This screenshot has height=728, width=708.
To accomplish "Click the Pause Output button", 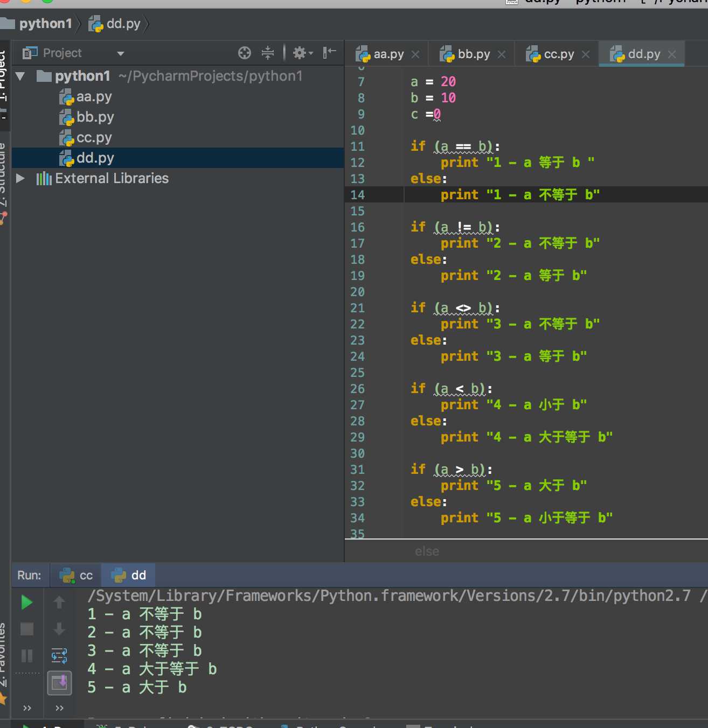I will (x=26, y=655).
